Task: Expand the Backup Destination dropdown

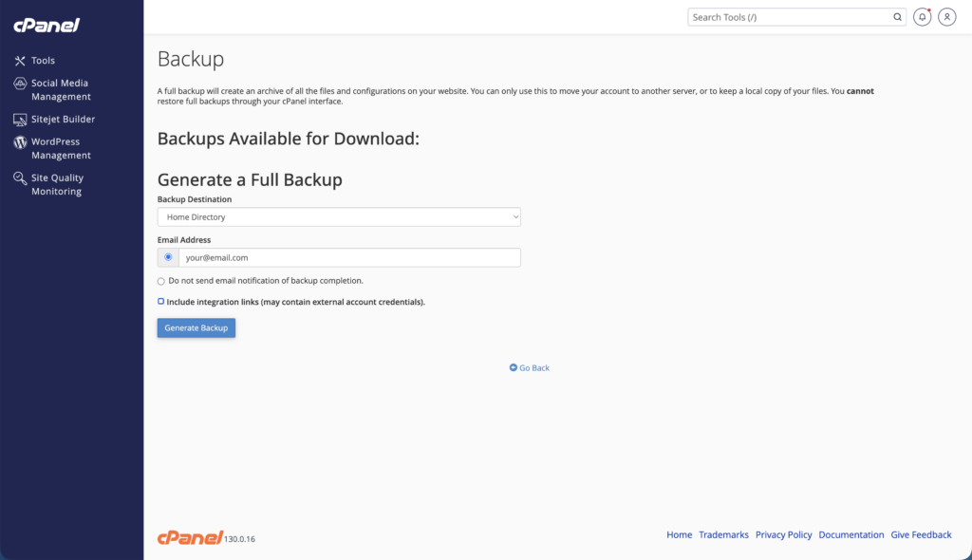Action: (x=339, y=217)
